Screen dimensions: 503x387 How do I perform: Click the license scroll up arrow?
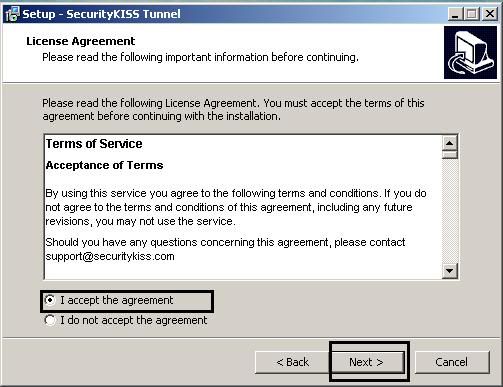point(450,143)
